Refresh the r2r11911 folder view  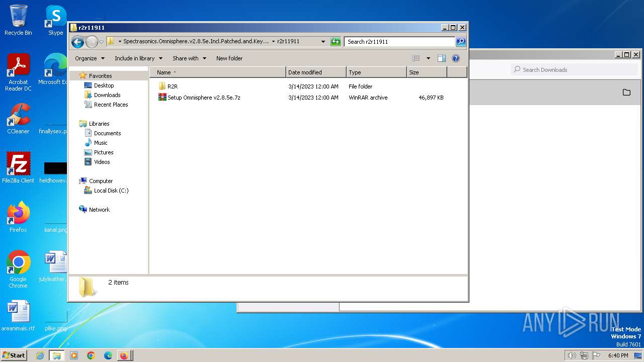(x=336, y=42)
